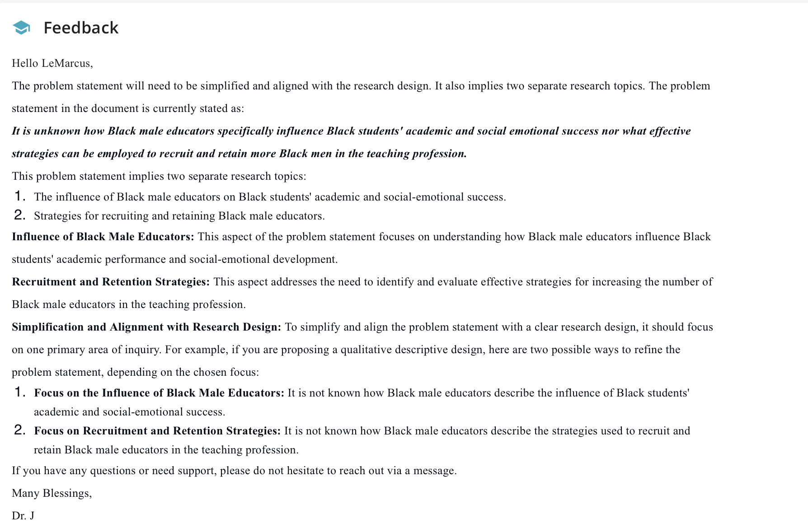Click the line 'statement in the document is currently'

tap(128, 108)
